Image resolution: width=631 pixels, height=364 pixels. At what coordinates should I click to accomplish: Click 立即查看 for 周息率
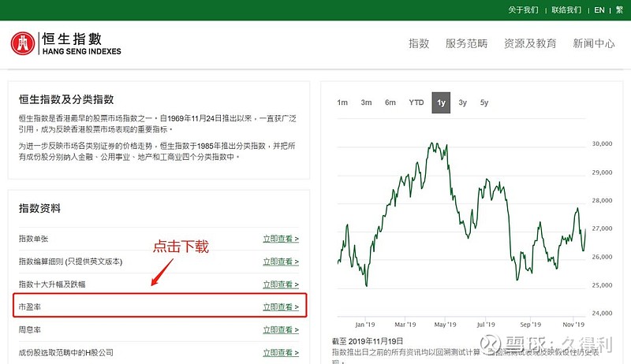coord(281,330)
